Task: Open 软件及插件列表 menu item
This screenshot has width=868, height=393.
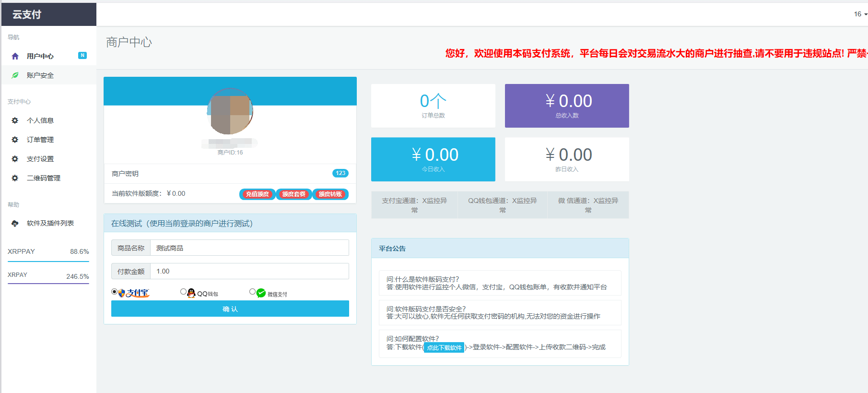Action: point(49,223)
